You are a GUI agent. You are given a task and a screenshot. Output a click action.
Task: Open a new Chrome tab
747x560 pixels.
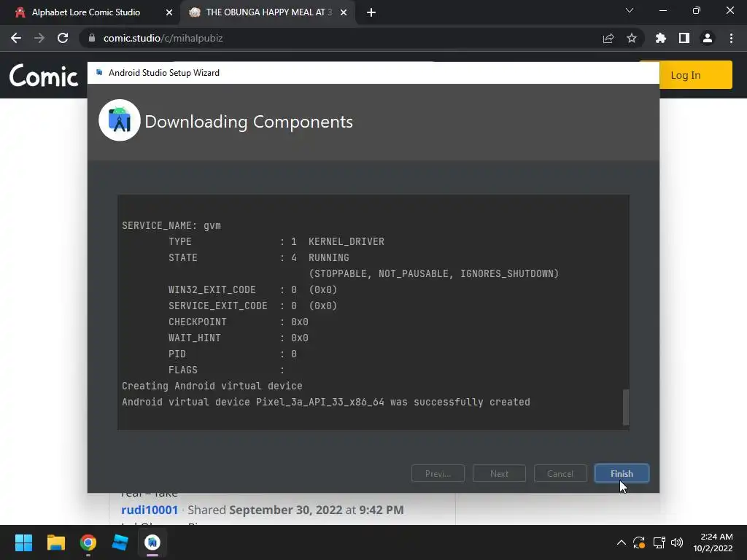[x=371, y=12]
